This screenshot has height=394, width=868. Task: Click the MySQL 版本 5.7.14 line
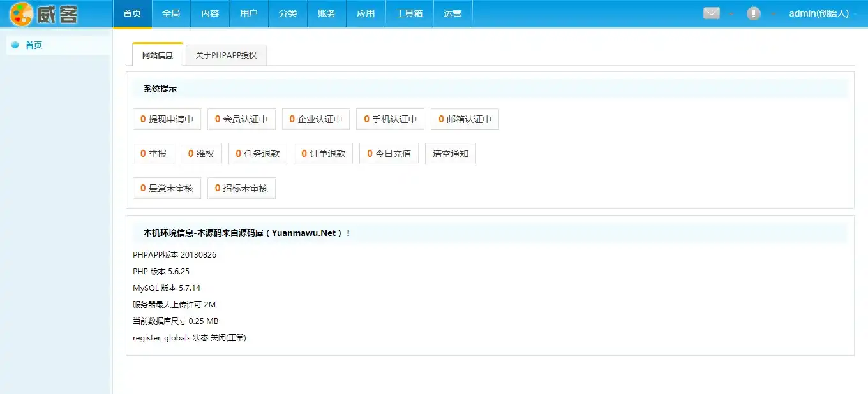coord(167,288)
